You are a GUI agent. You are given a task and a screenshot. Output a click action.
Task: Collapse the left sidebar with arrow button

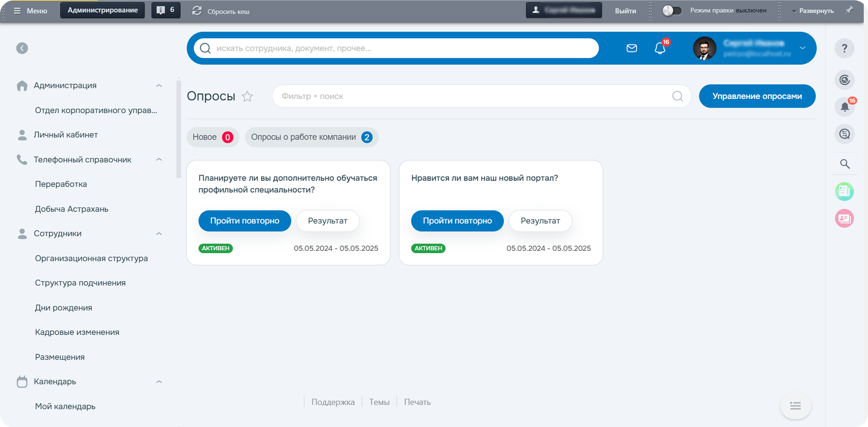click(22, 48)
